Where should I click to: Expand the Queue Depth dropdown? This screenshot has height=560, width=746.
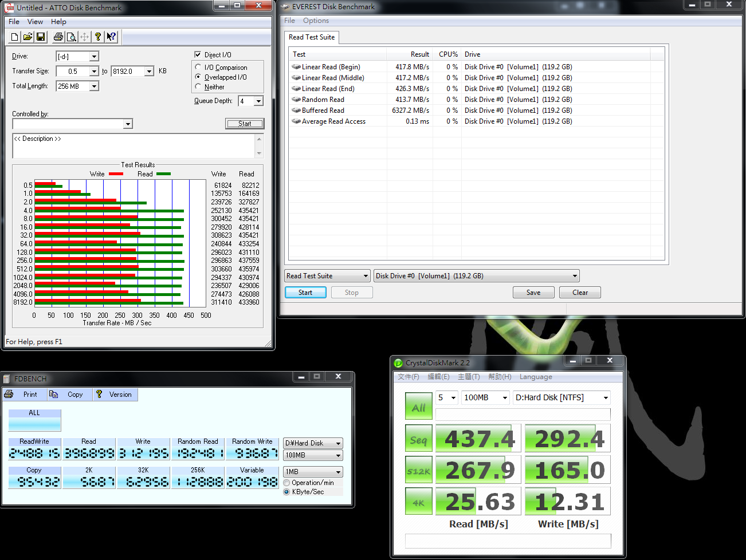[x=258, y=101]
